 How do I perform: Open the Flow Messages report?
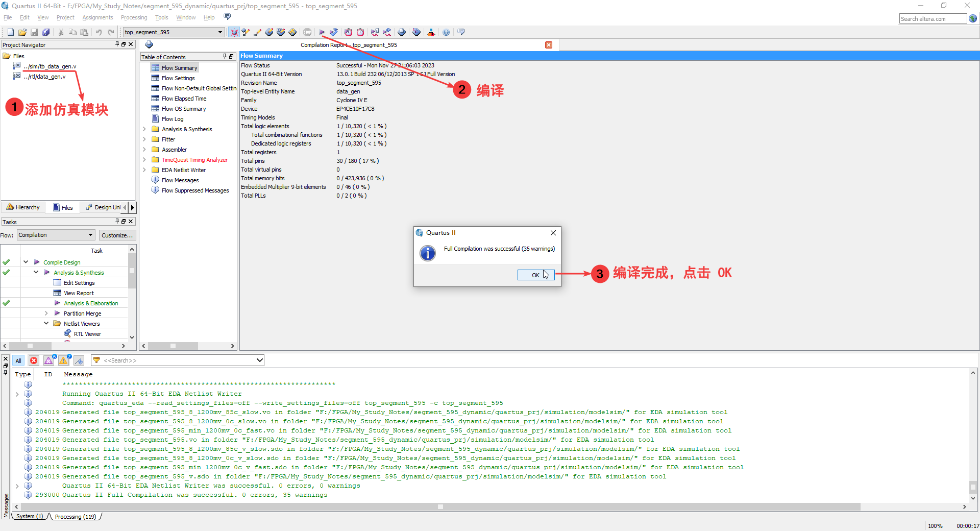(180, 180)
